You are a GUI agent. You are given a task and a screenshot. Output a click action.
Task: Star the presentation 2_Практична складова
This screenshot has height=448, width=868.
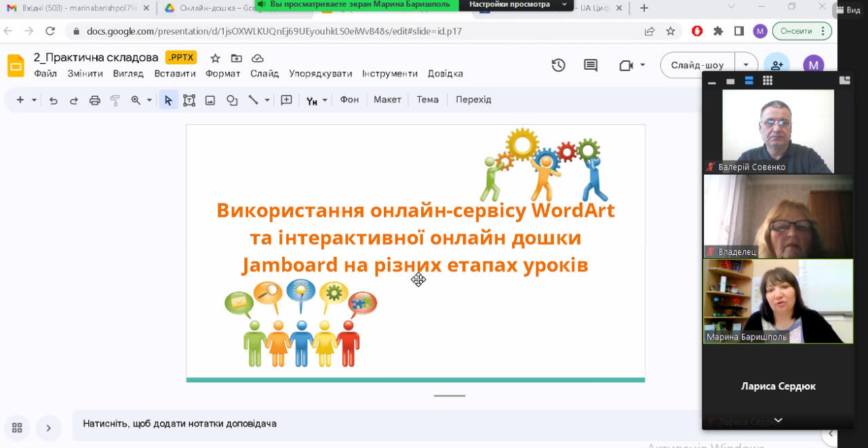pyautogui.click(x=215, y=58)
